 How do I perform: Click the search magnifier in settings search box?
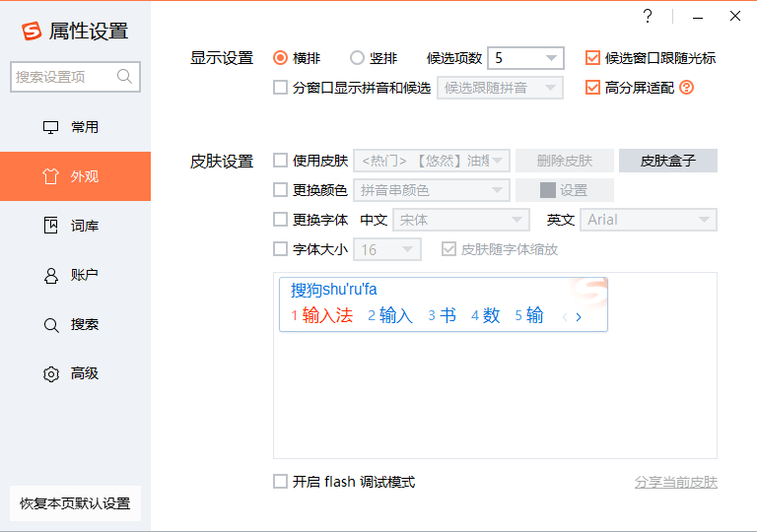tap(124, 76)
